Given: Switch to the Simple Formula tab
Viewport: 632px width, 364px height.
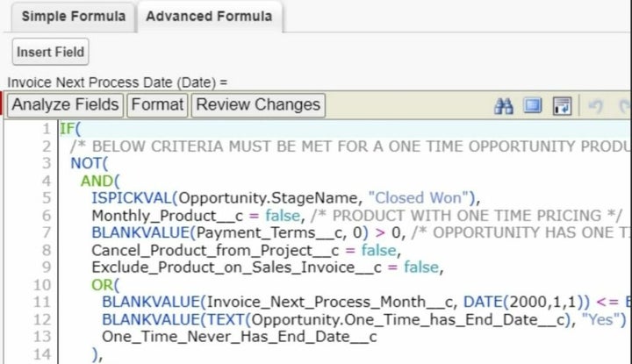Looking at the screenshot, I should (74, 17).
